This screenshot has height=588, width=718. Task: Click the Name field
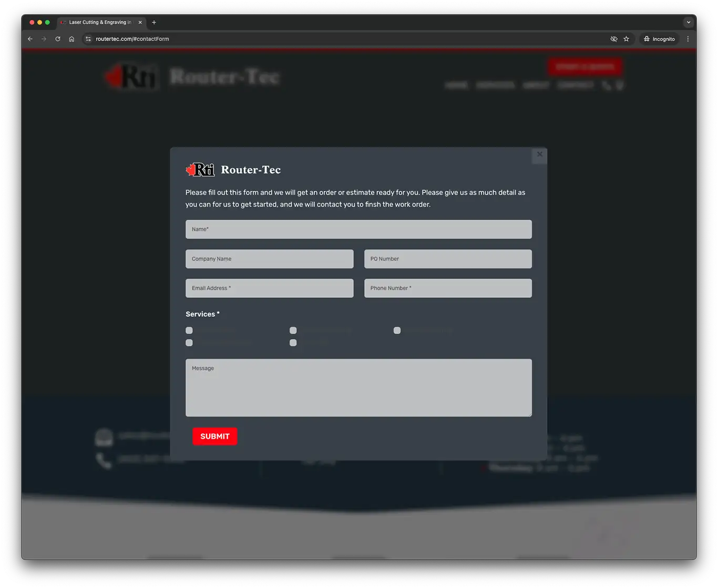pos(358,229)
